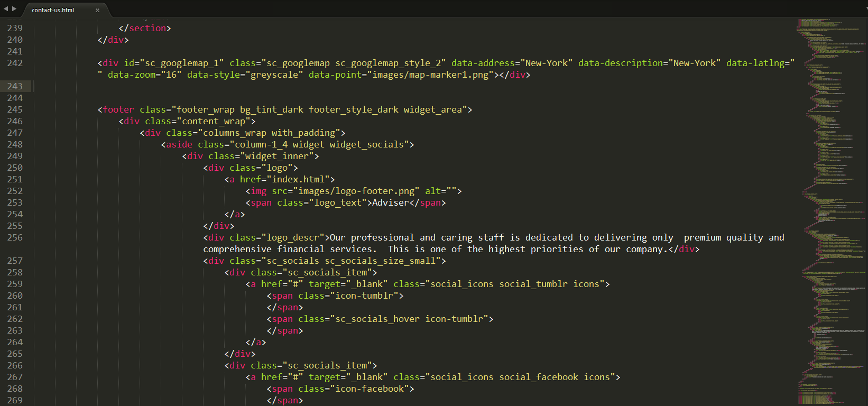Click the right tab-scroll arrow

tap(14, 8)
